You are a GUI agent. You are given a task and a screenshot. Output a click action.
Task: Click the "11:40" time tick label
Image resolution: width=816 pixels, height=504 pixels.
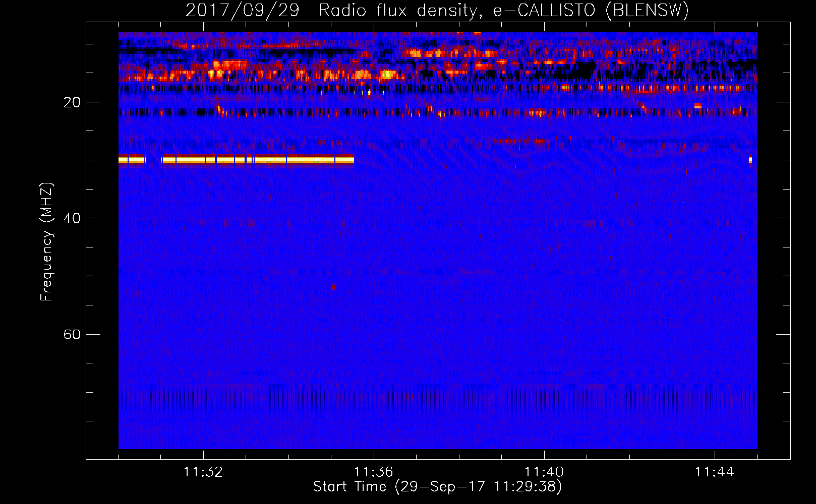tap(544, 472)
